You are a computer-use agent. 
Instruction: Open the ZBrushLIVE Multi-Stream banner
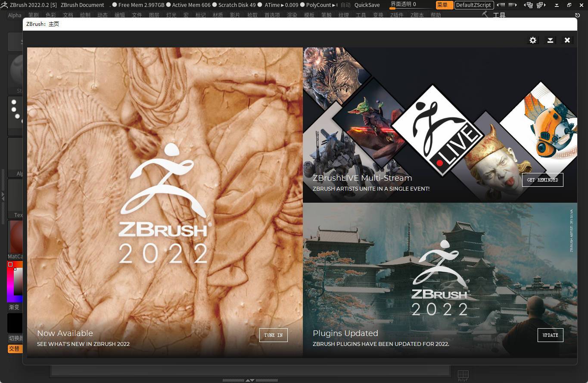click(440, 125)
